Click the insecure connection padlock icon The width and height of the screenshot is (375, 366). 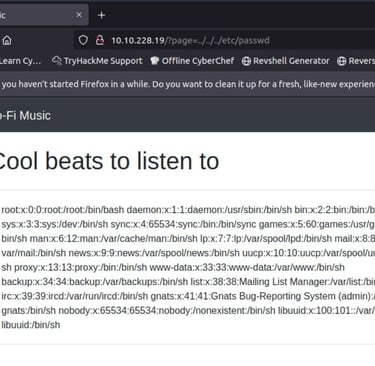100,40
